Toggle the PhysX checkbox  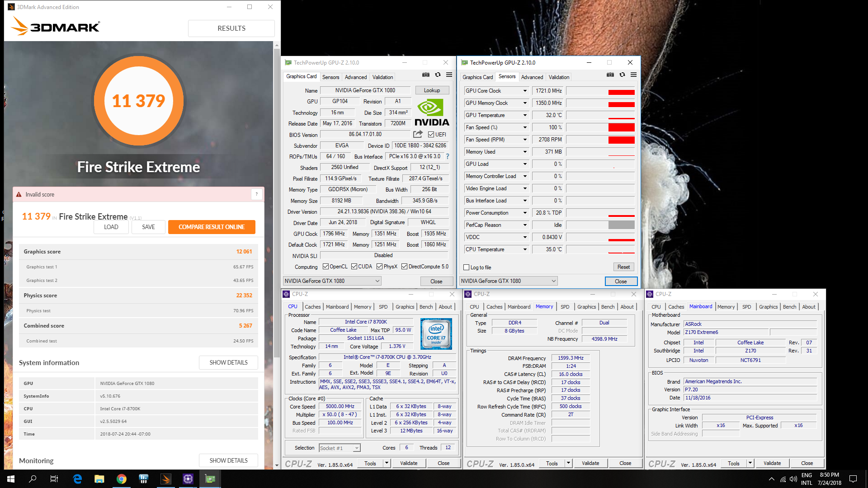pyautogui.click(x=379, y=267)
